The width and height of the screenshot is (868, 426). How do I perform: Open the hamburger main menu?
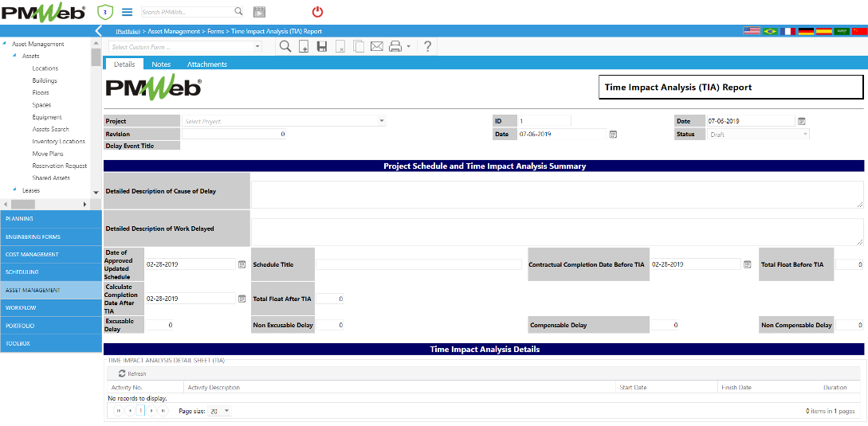pyautogui.click(x=128, y=12)
